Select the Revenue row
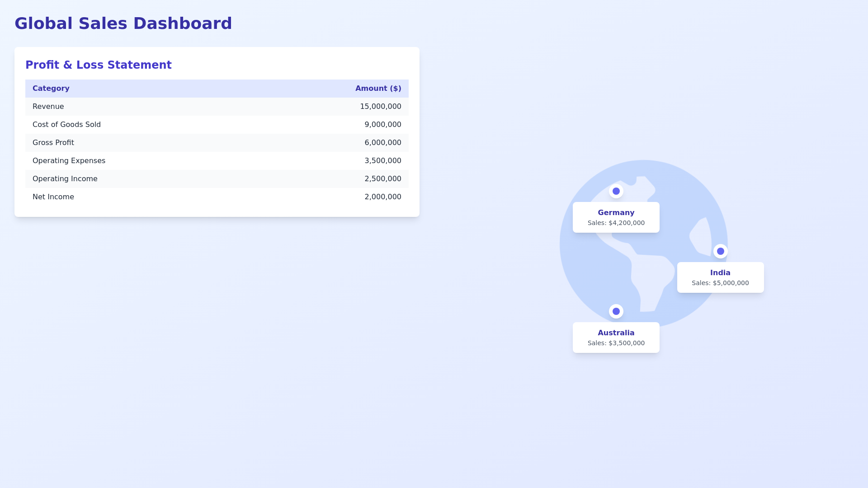 (217, 107)
